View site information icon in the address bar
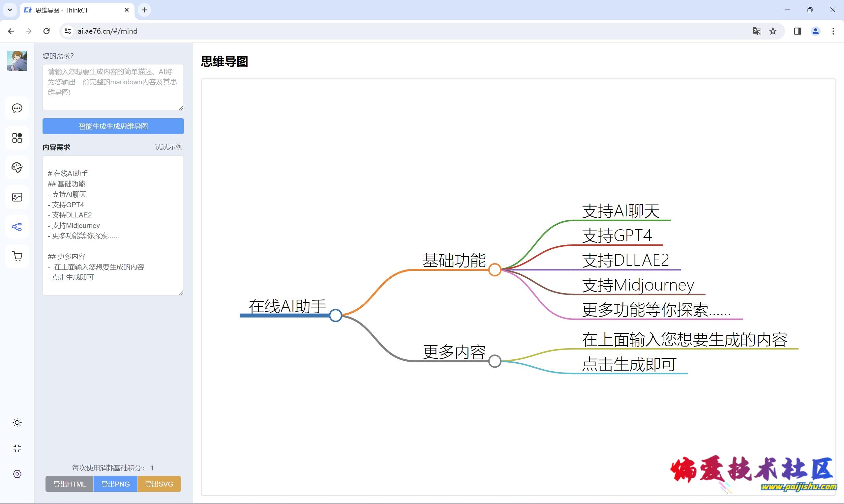This screenshot has width=844, height=504. (x=68, y=31)
